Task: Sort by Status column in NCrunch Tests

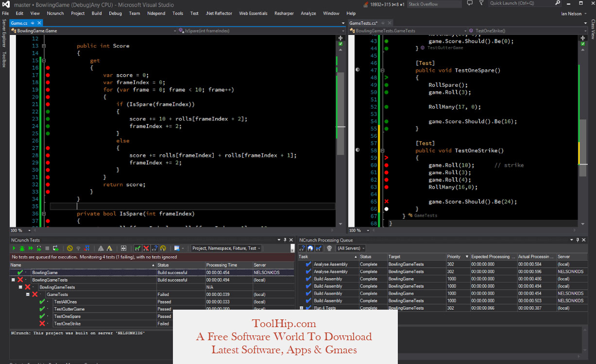Action: coord(181,265)
